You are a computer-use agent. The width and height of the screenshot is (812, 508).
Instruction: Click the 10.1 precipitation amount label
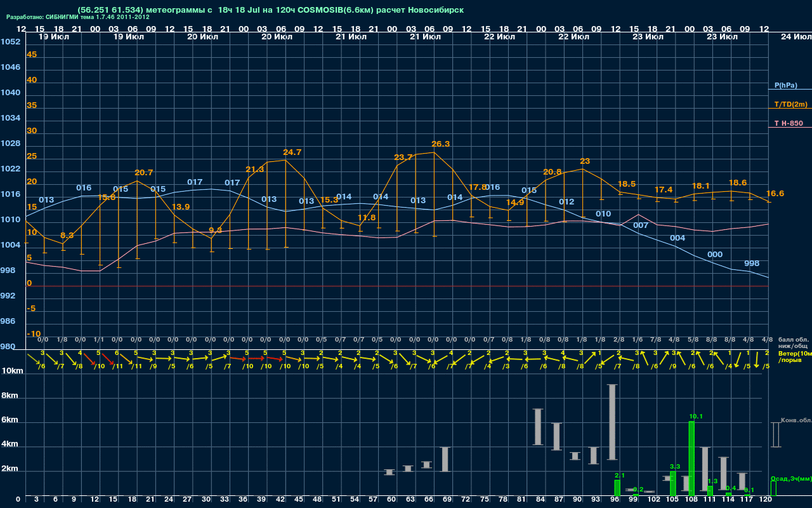click(696, 417)
